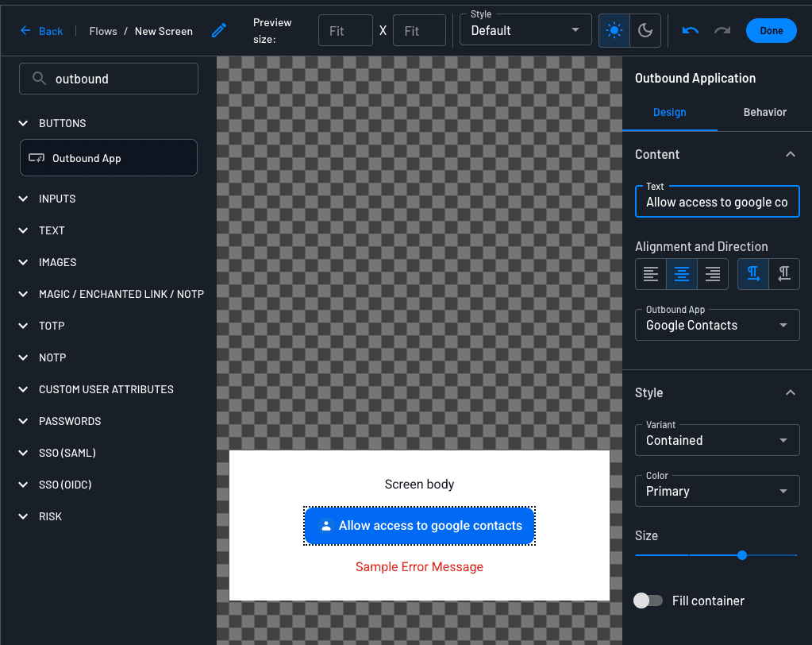Viewport: 812px width, 645px height.
Task: Switch preview to light mode sun toggle
Action: (x=614, y=29)
